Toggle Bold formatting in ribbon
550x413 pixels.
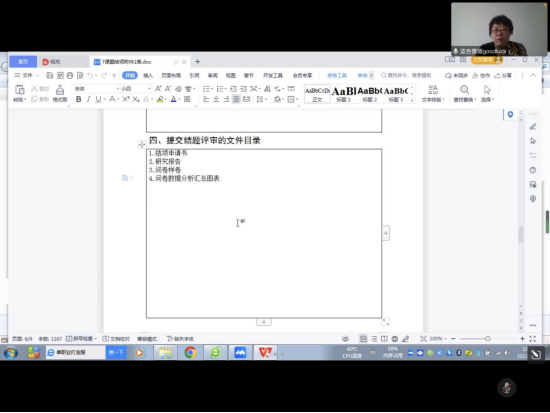[x=79, y=99]
